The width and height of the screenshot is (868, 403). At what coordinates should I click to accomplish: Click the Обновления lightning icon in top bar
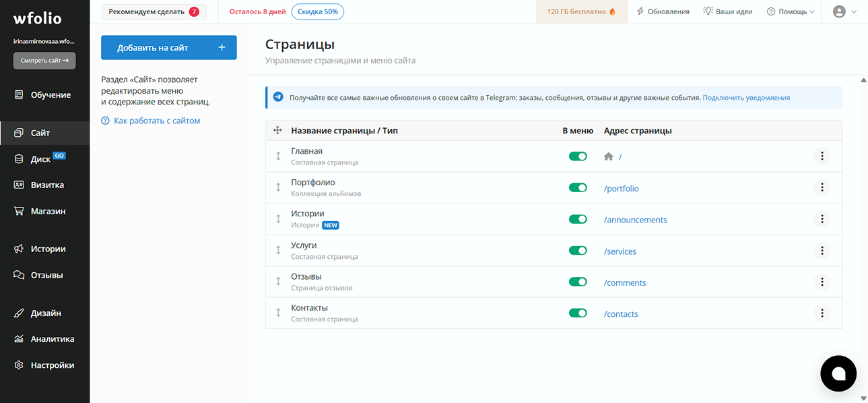tap(640, 11)
